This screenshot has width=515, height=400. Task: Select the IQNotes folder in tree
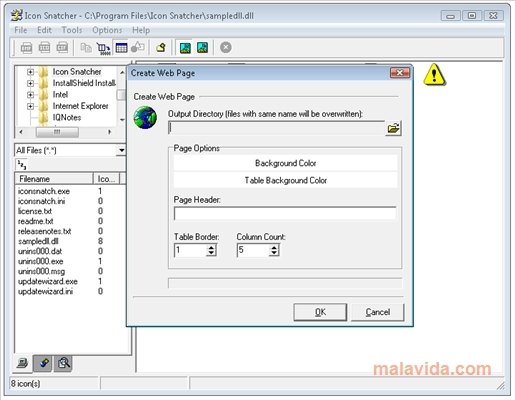tap(67, 117)
